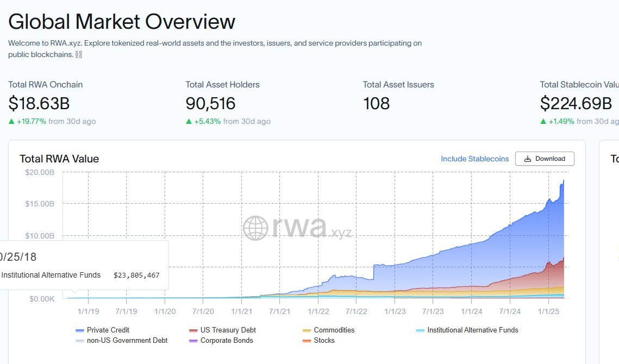Click the green up-triangle beside +1.49%
The image size is (619, 364).
[x=543, y=121]
